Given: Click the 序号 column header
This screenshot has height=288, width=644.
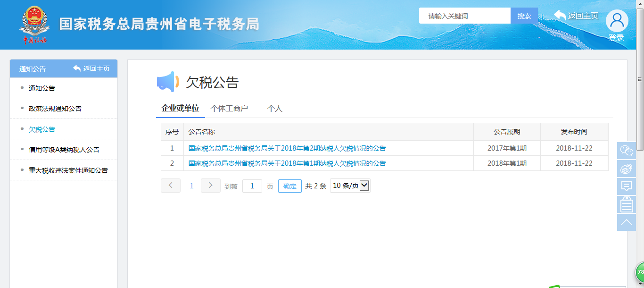Looking at the screenshot, I should click(172, 132).
